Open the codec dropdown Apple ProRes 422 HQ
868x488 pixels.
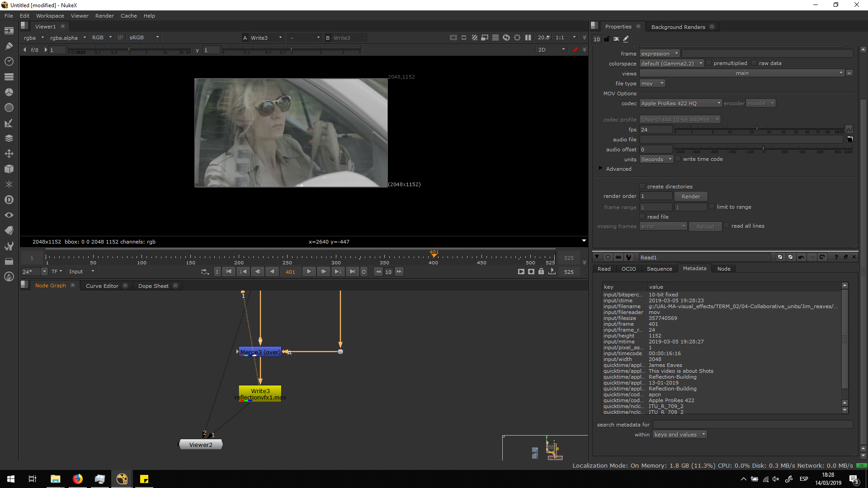click(680, 103)
